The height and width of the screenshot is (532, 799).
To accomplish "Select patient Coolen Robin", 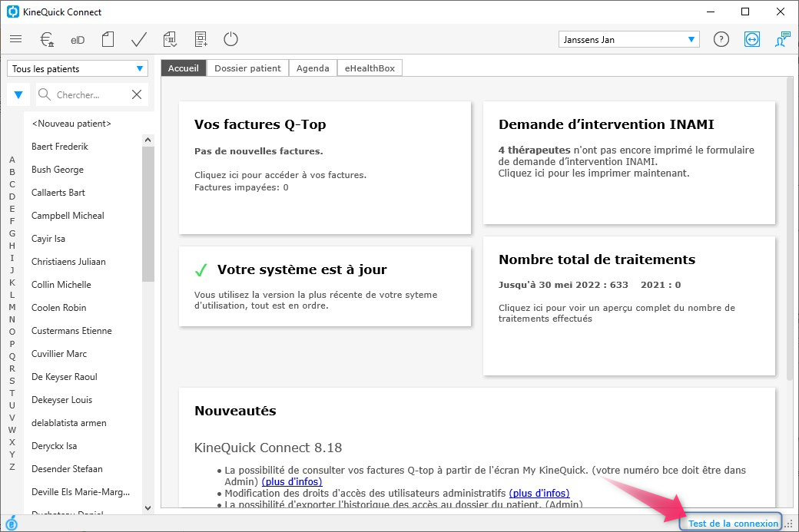I will pyautogui.click(x=59, y=308).
